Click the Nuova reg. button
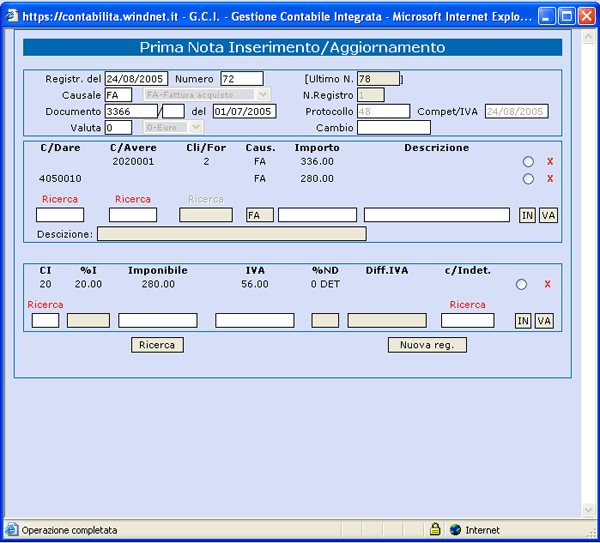The height and width of the screenshot is (543, 600). tap(427, 345)
